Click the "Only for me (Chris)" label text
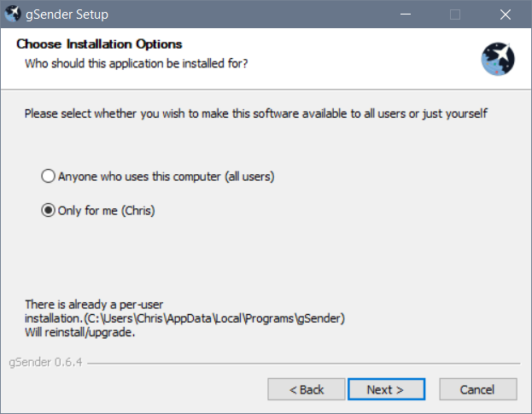This screenshot has height=414, width=532. click(107, 211)
